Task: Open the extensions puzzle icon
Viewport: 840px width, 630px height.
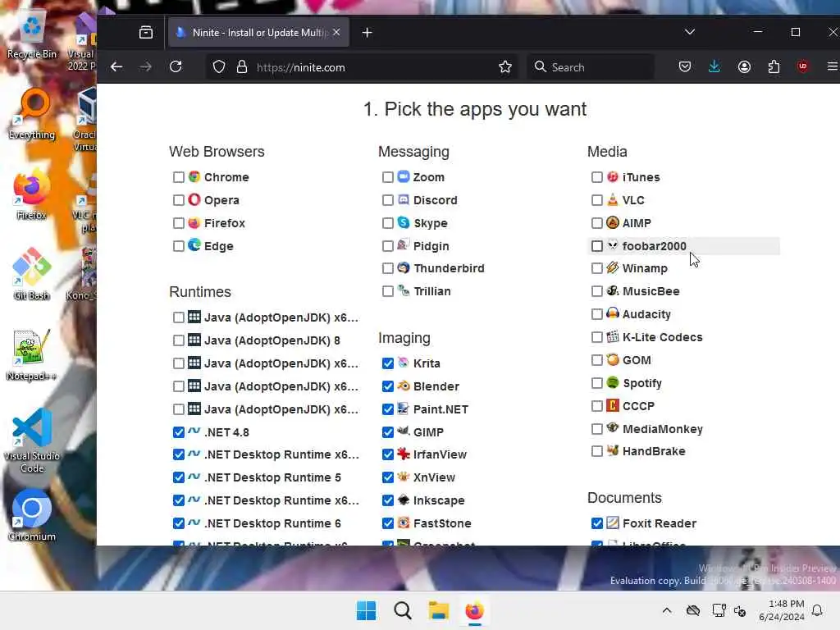Action: tap(774, 66)
